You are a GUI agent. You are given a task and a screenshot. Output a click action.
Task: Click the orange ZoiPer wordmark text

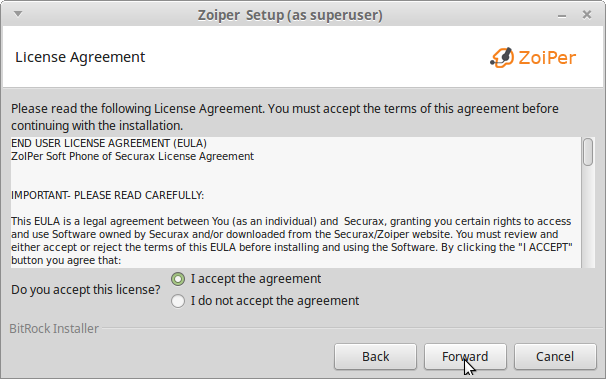click(x=547, y=58)
